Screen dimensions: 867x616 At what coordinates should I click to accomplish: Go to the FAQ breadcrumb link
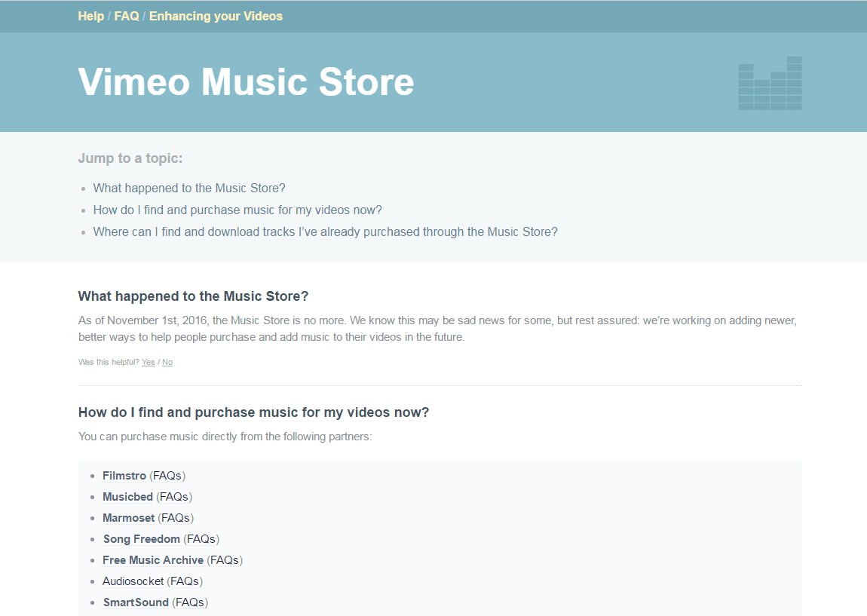tap(127, 16)
